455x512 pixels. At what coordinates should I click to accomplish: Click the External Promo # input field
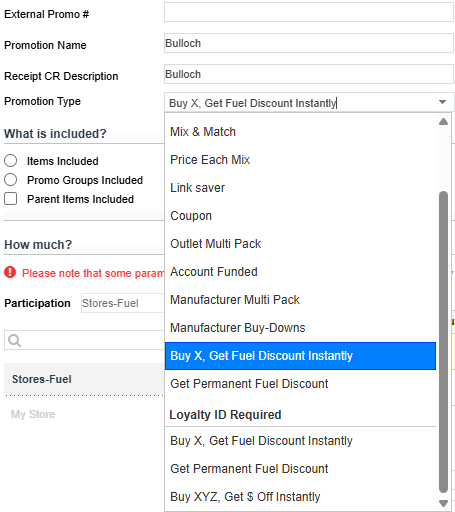tap(309, 12)
